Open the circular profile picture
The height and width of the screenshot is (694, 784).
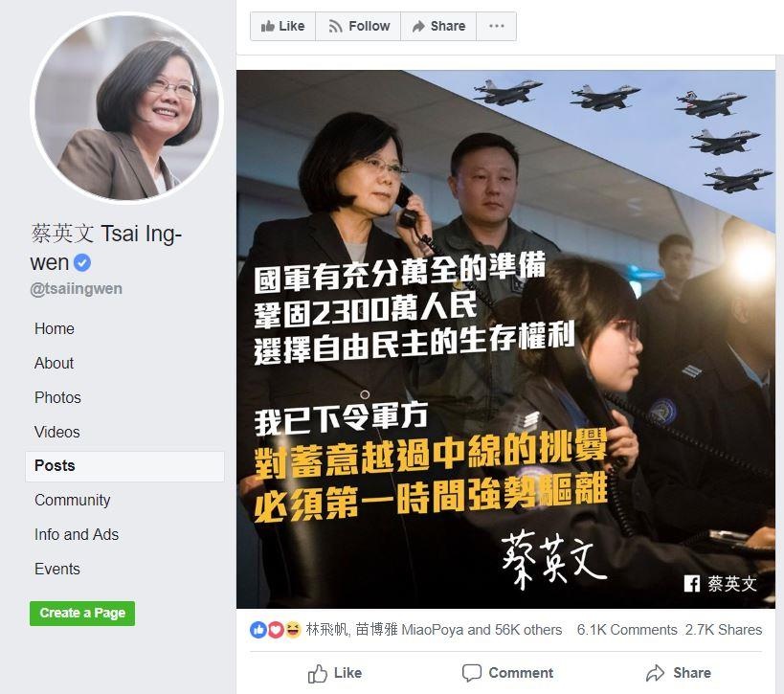pos(127,107)
